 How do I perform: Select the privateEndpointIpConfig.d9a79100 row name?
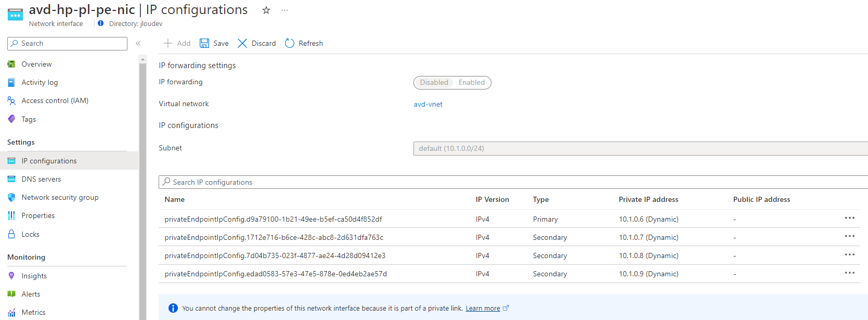tap(274, 219)
